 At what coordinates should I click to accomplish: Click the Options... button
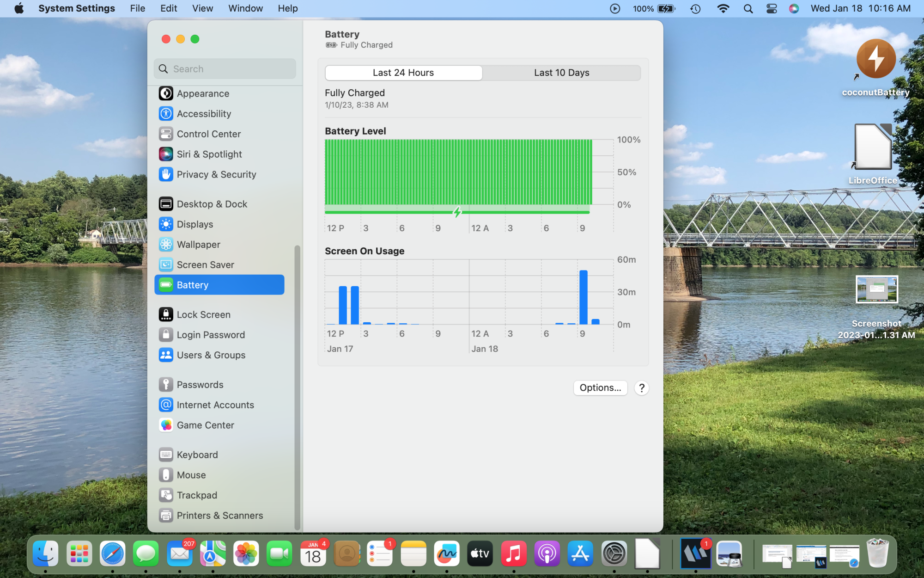[600, 387]
